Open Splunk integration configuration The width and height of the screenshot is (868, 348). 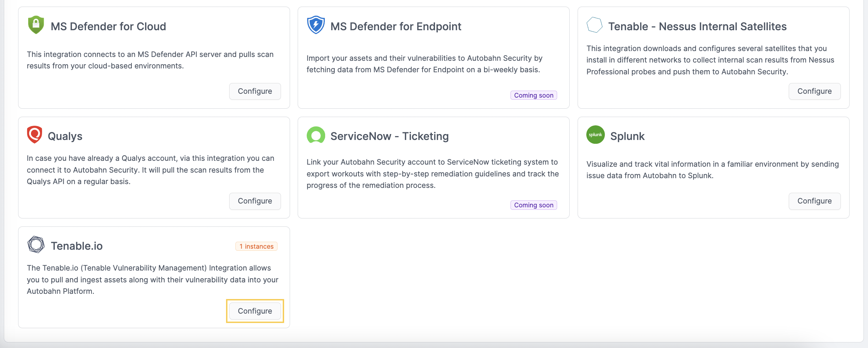coord(814,201)
